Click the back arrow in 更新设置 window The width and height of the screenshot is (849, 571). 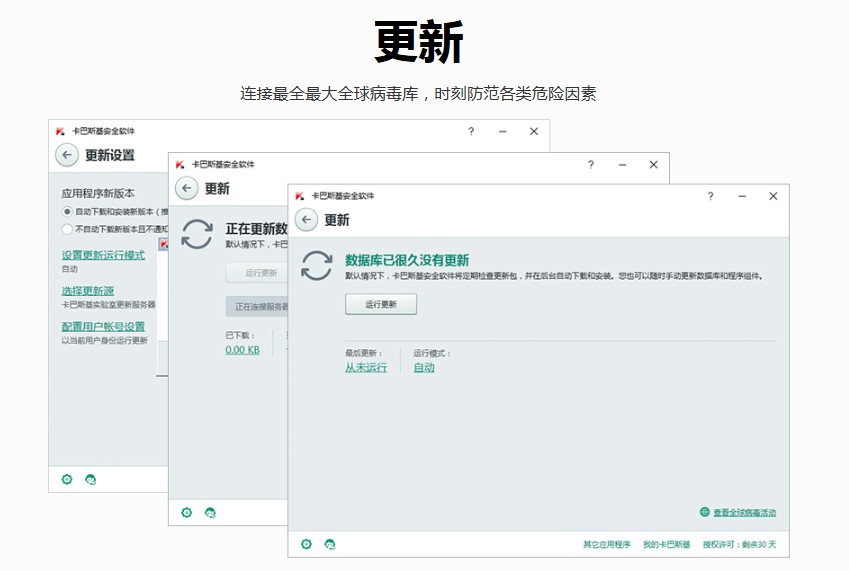[x=67, y=155]
